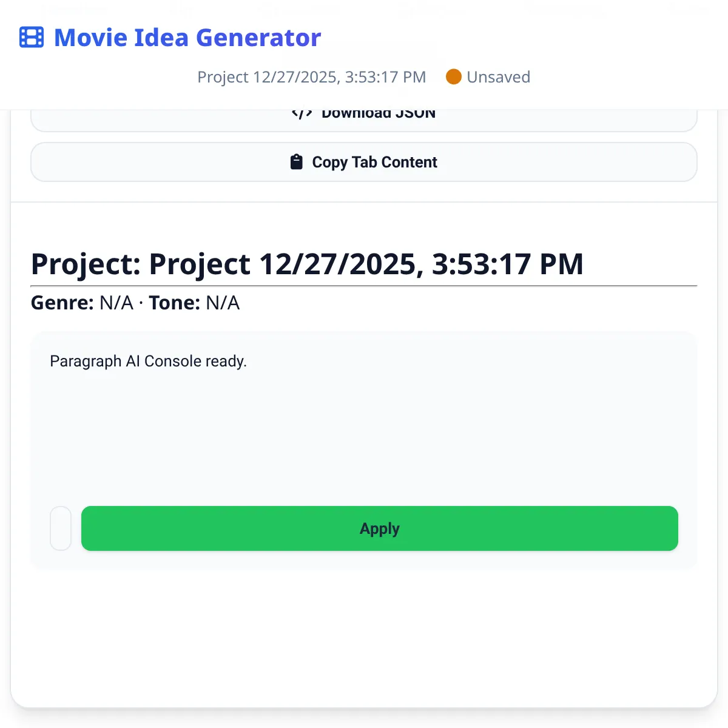Click the Tone: N/A label

[x=194, y=302]
